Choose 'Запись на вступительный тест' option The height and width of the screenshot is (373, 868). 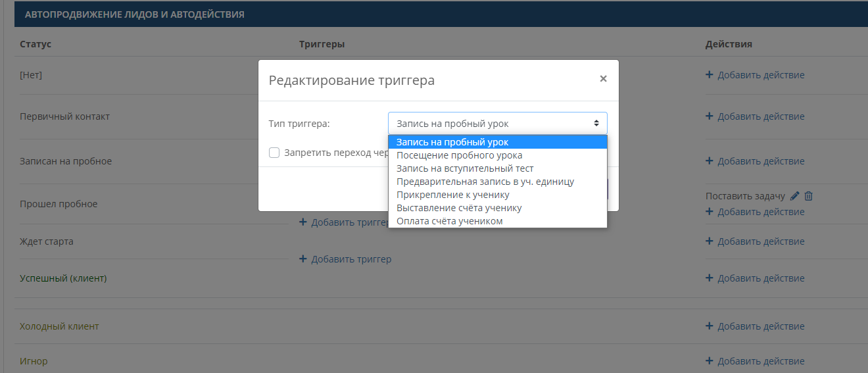pyautogui.click(x=498, y=168)
